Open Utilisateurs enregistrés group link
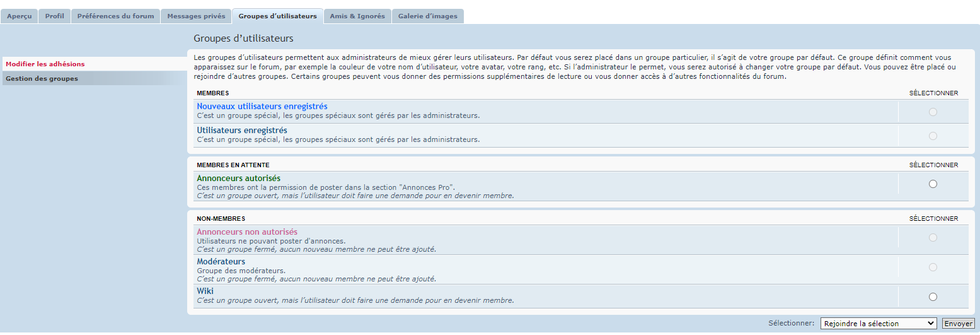980x335 pixels. 242,131
